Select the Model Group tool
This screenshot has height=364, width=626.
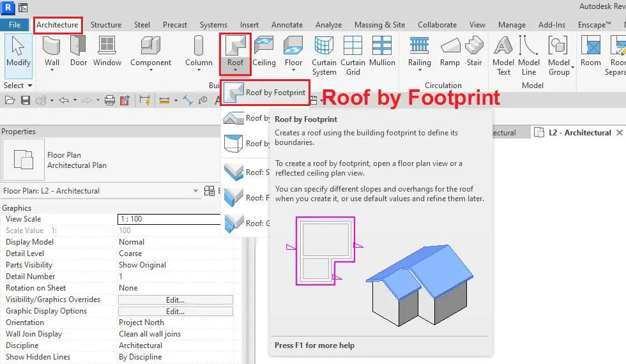(x=559, y=56)
